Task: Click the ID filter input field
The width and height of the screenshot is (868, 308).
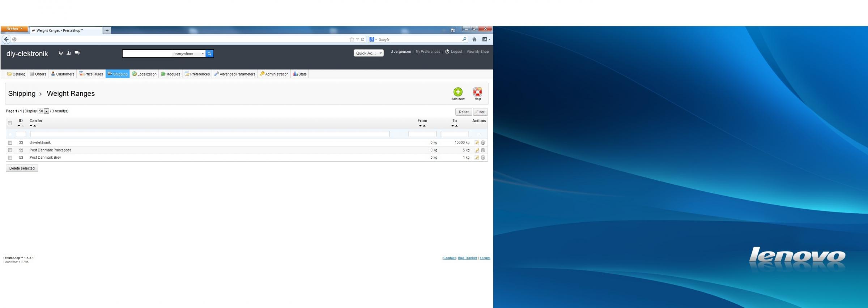Action: point(21,134)
